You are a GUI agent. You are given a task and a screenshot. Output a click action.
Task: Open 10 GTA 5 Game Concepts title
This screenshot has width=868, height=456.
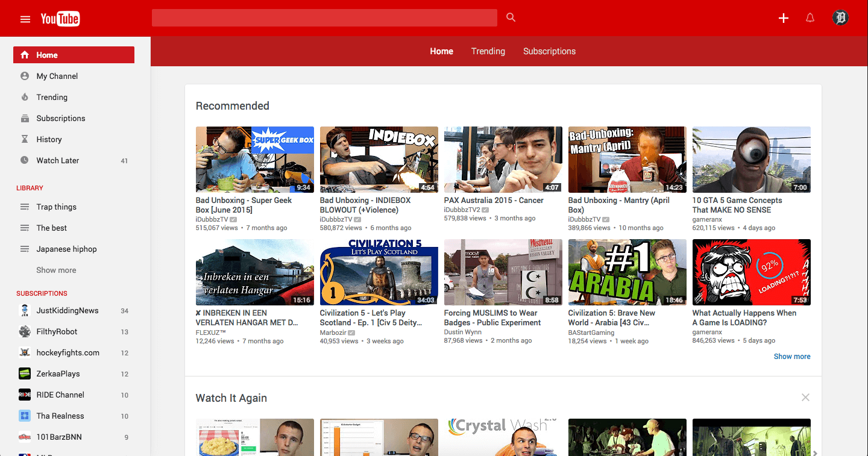point(737,205)
